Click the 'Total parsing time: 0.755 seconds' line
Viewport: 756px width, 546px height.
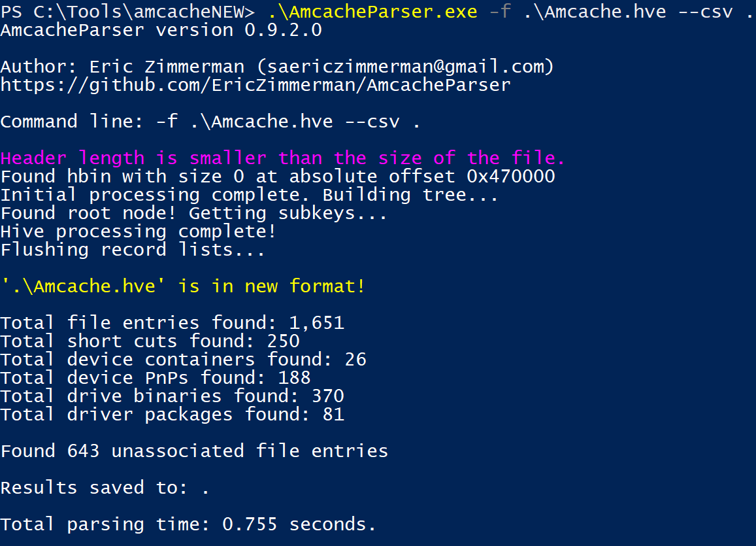pos(188,524)
